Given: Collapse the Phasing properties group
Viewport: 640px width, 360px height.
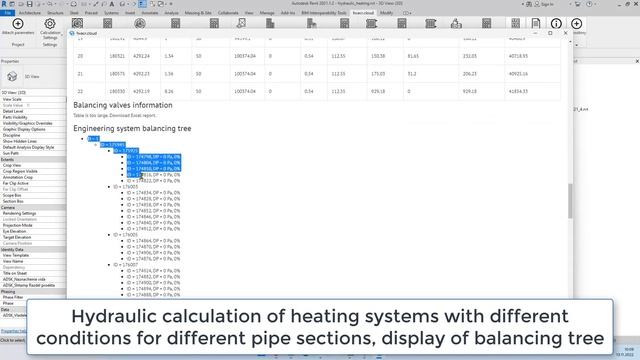Looking at the screenshot, I should pos(33,291).
